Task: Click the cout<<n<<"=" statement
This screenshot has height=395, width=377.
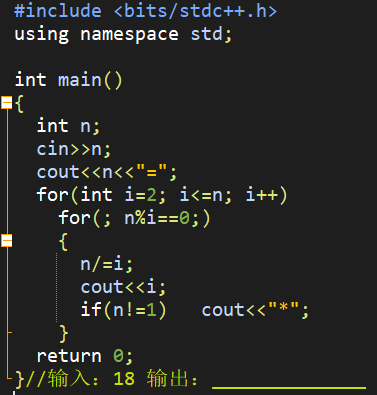Action: 107,172
